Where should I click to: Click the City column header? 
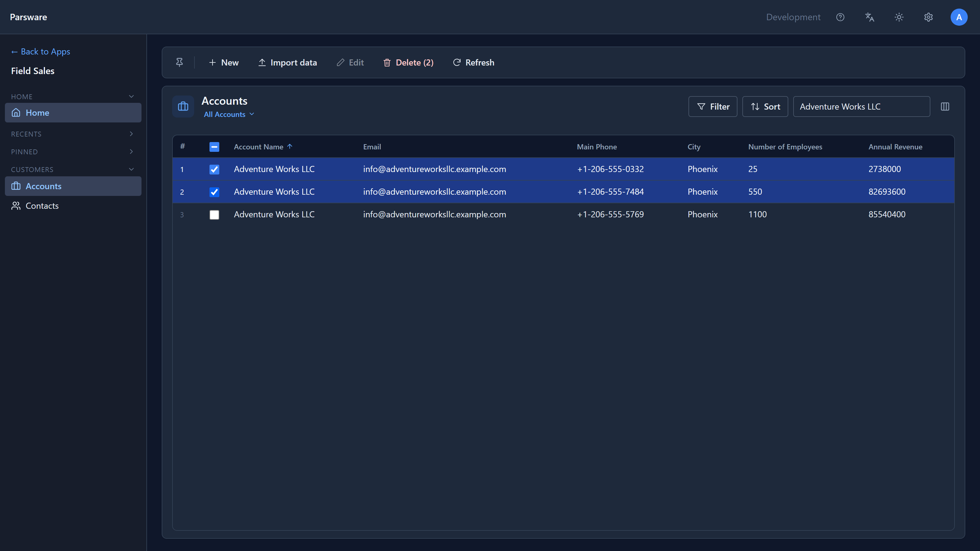694,147
